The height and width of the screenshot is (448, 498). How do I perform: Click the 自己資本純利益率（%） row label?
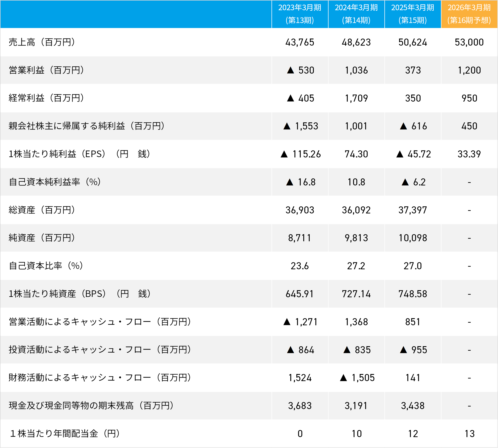click(x=55, y=182)
